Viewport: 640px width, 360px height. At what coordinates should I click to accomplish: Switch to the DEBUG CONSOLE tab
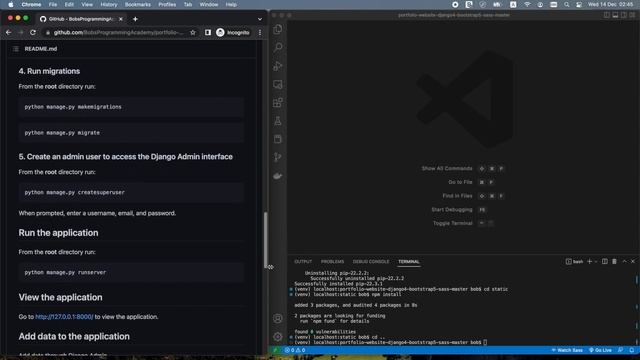[371, 262]
